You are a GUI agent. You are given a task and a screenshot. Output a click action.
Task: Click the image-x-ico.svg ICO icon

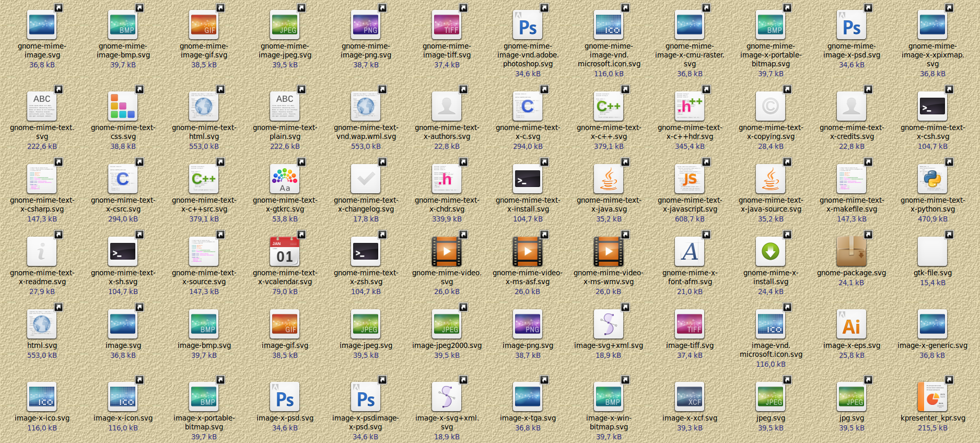click(x=42, y=397)
